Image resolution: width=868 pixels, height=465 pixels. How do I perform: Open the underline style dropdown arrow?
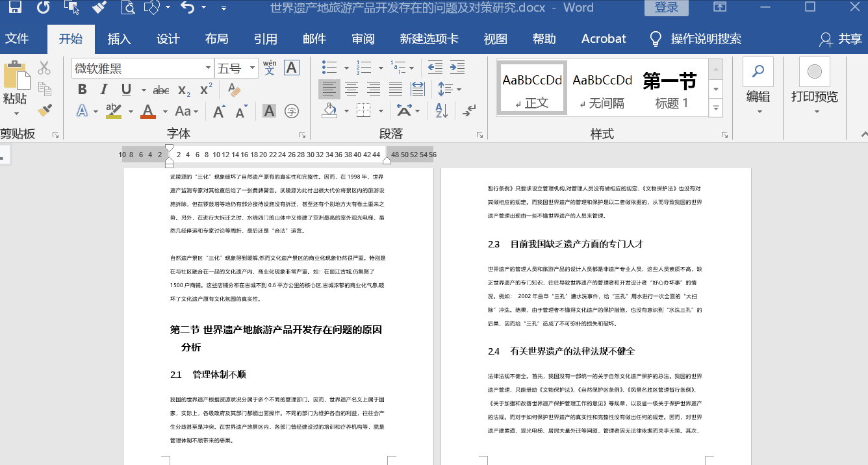pyautogui.click(x=144, y=90)
